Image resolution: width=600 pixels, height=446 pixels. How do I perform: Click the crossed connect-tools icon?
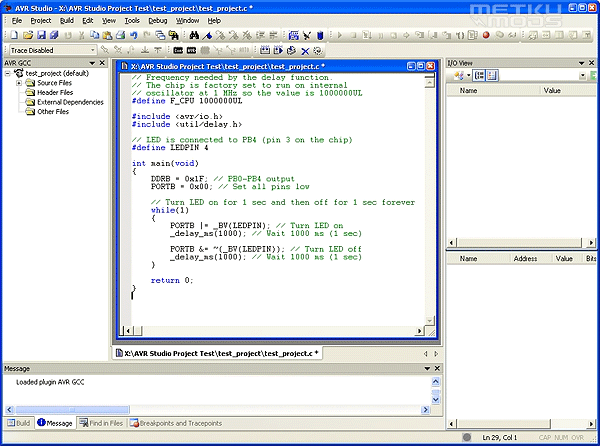click(307, 35)
